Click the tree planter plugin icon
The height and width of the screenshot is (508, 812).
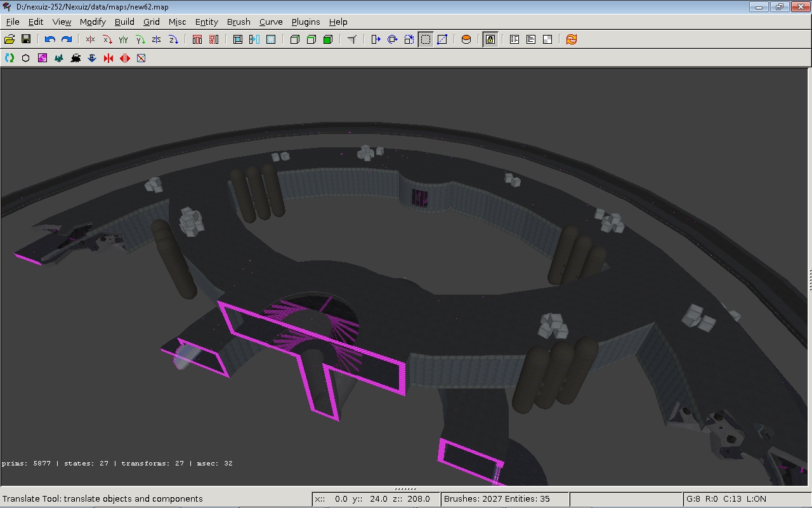(59, 58)
